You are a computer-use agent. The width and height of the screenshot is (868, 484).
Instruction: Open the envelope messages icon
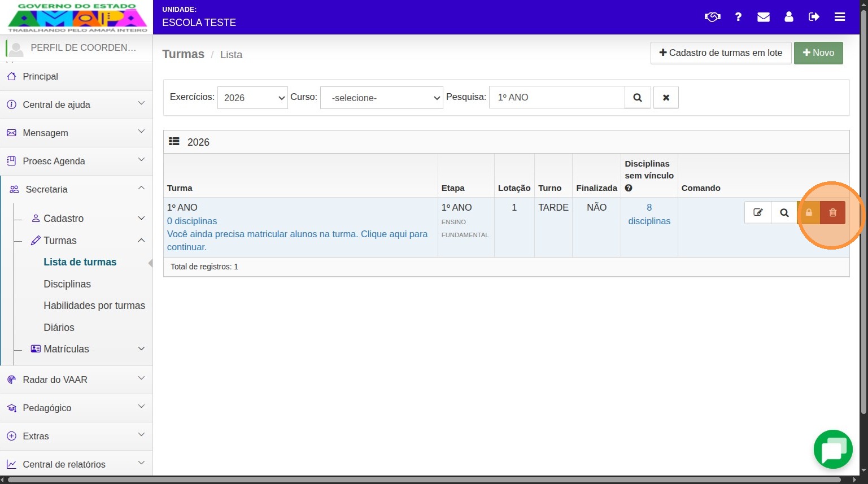(764, 17)
